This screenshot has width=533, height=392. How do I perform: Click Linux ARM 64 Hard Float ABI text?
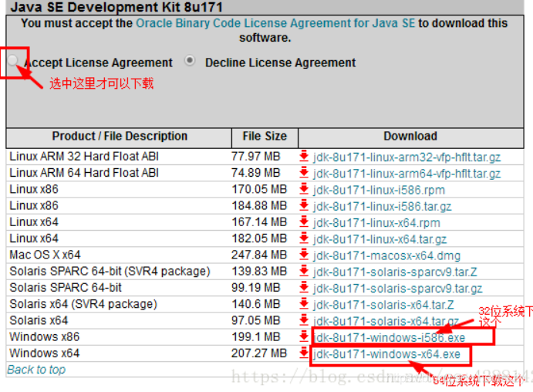(x=84, y=173)
